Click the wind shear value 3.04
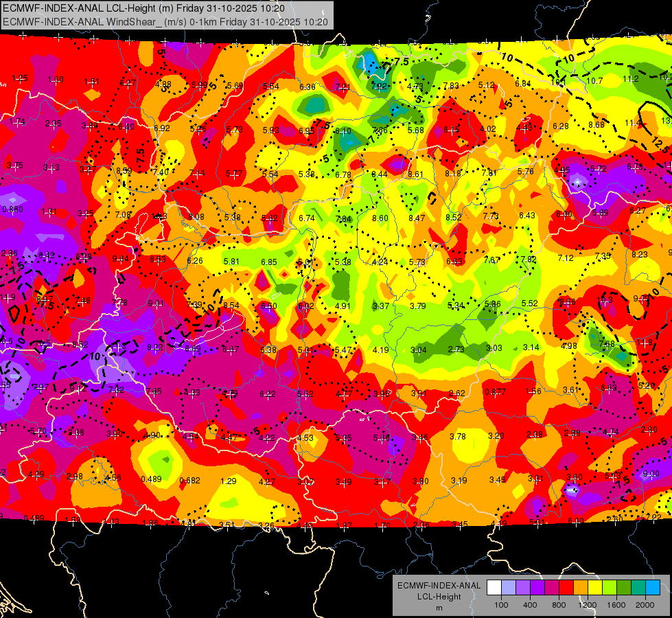 click(x=419, y=350)
